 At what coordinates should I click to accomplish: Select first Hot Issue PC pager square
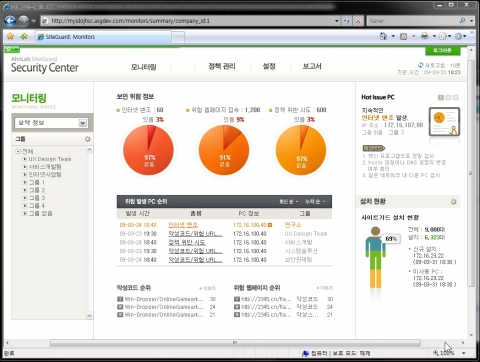[x=441, y=97]
